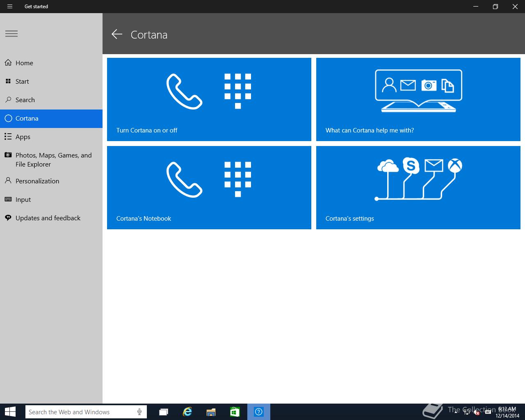Open the Turn Cortana on or off tile
525x420 pixels.
pos(209,99)
